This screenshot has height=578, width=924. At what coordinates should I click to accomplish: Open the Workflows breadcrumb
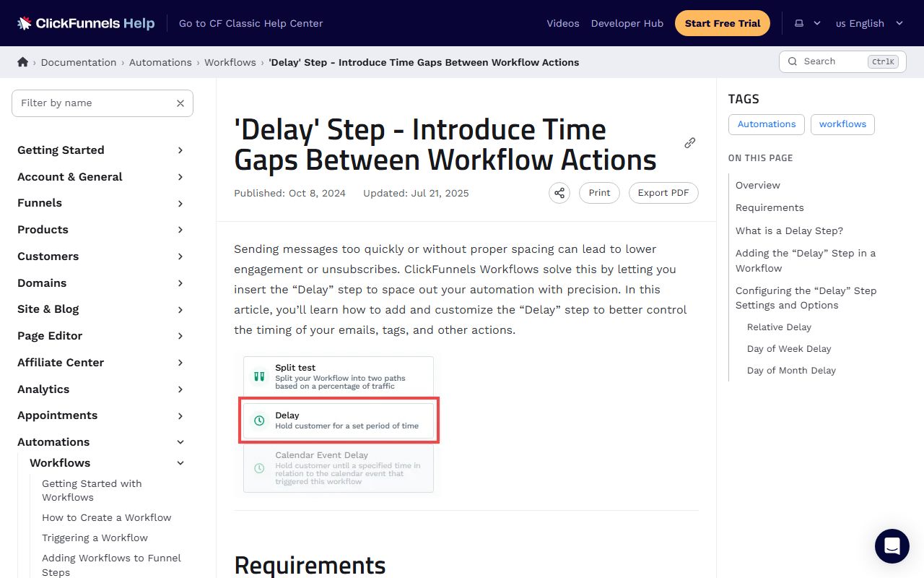(230, 62)
